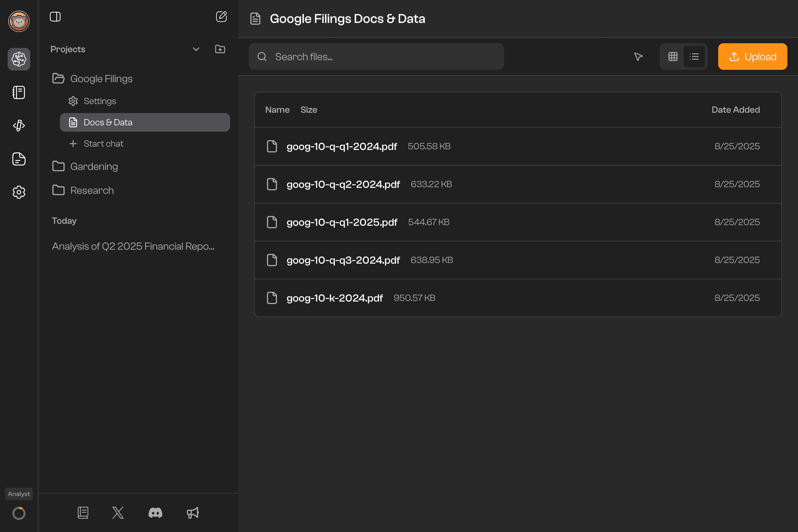Toggle the sidebar panel icon
Viewport: 798px width, 532px height.
[x=55, y=17]
